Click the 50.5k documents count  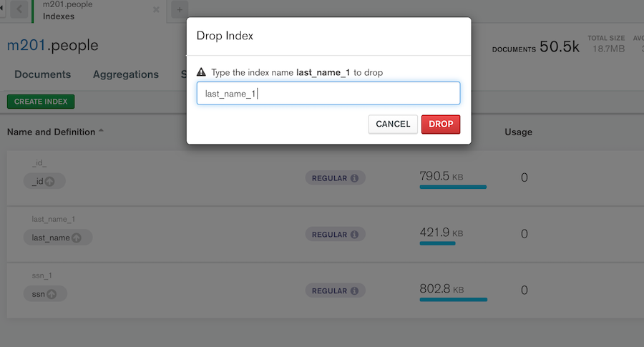pos(560,47)
